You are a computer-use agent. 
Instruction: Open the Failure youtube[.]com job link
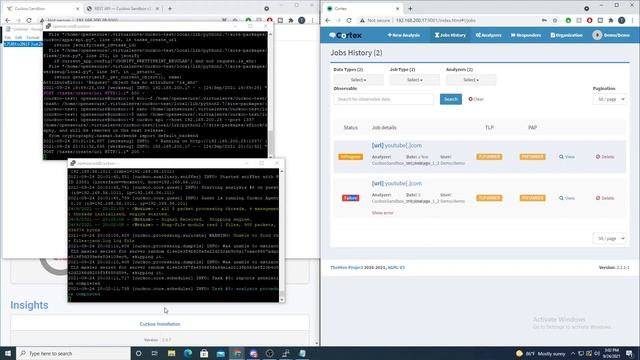[x=396, y=183]
